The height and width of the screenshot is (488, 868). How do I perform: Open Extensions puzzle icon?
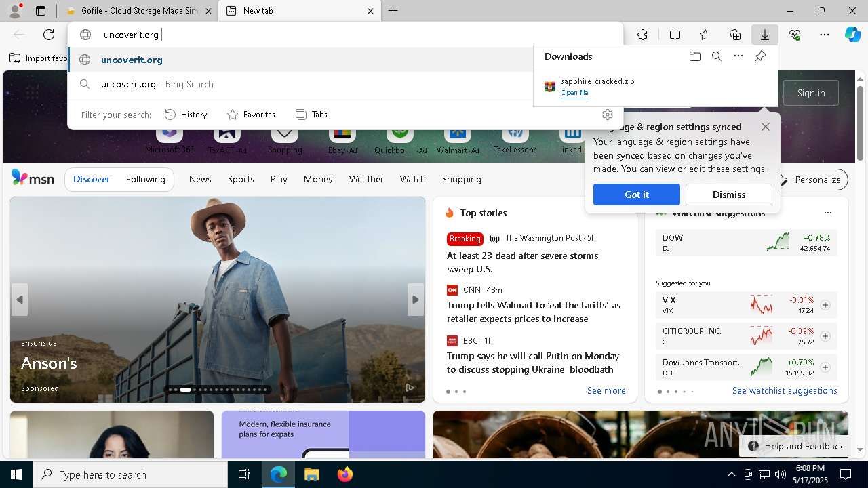642,35
